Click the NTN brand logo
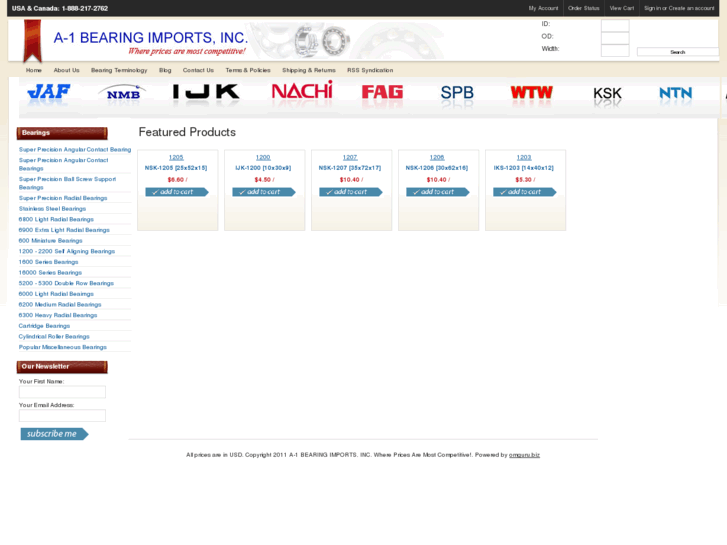This screenshot has width=727, height=545. point(676,93)
